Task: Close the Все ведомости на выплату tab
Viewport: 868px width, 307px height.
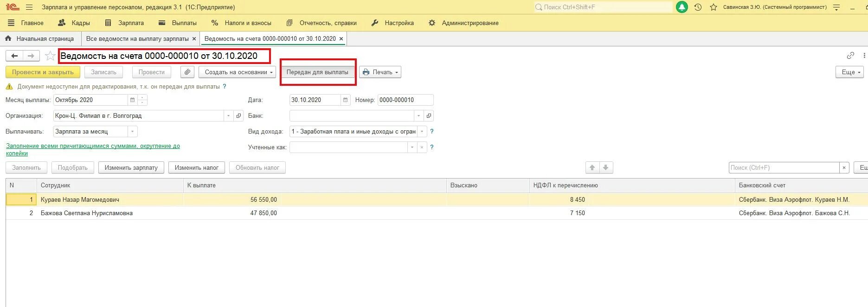Action: [x=194, y=39]
